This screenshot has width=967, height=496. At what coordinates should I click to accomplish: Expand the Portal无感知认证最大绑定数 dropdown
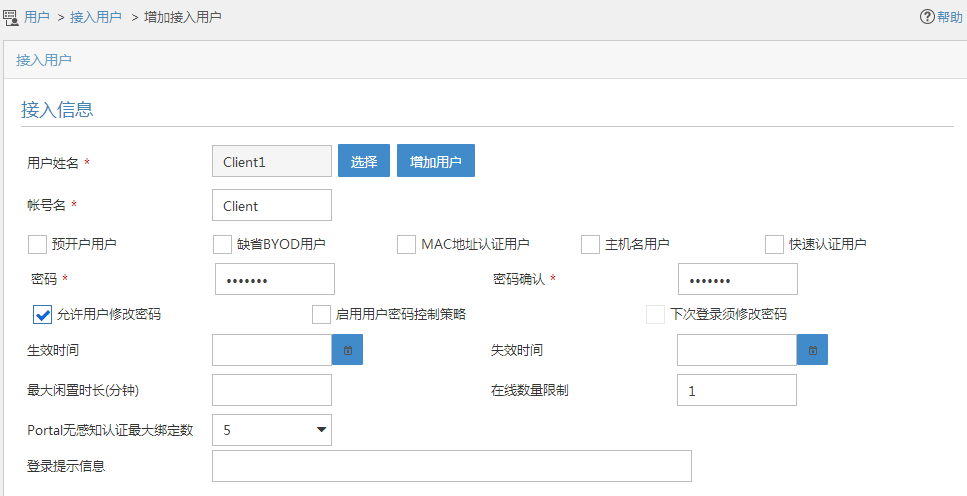[272, 430]
